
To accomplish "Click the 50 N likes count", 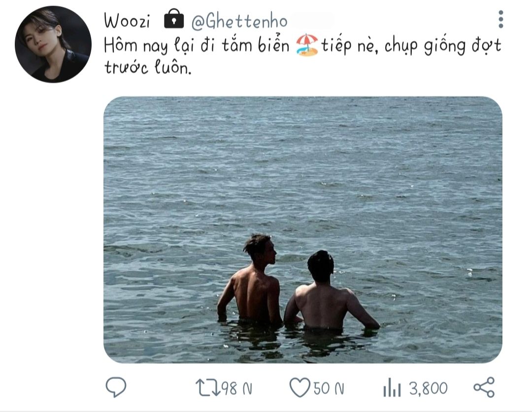I will (329, 389).
